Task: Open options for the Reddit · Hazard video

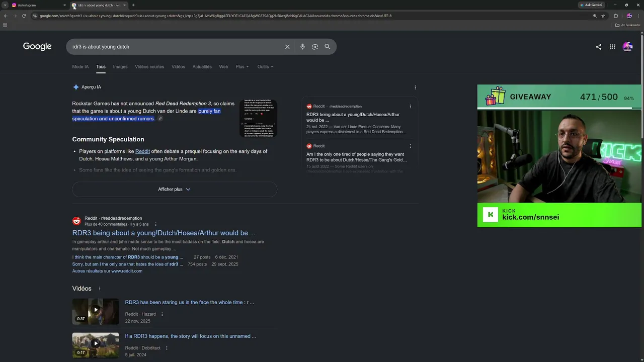Action: 162,314
